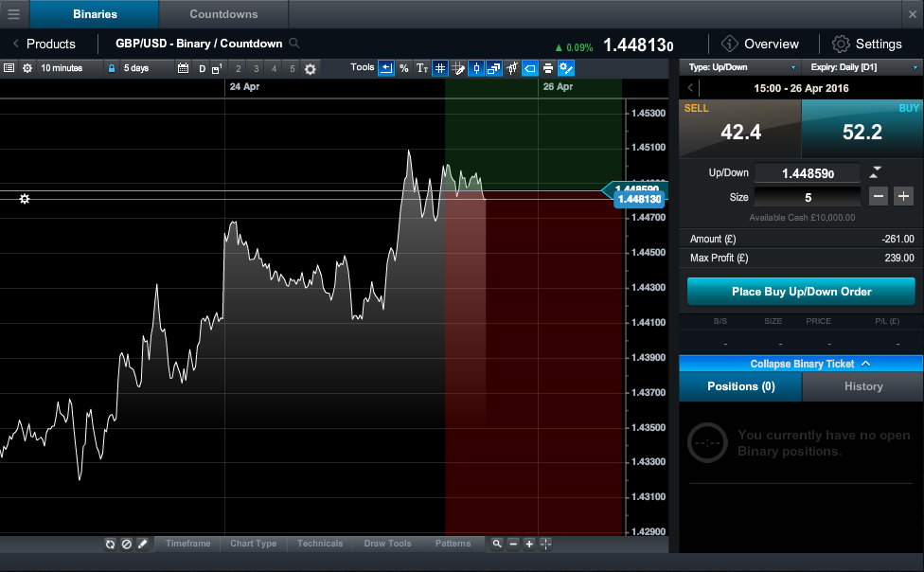Switch to chart layout 3

[x=257, y=68]
